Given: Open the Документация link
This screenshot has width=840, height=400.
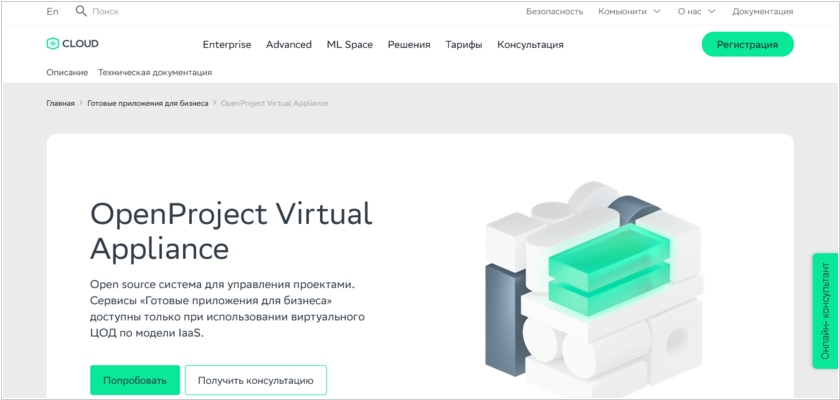Looking at the screenshot, I should click(762, 11).
